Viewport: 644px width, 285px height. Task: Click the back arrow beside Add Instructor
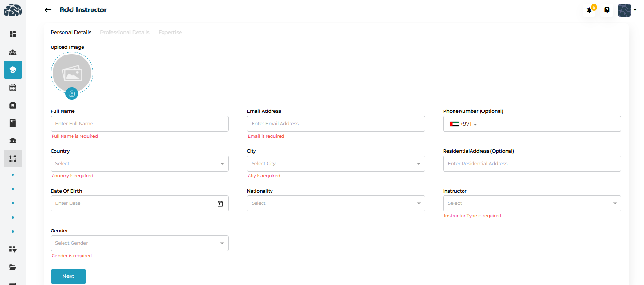pyautogui.click(x=47, y=10)
